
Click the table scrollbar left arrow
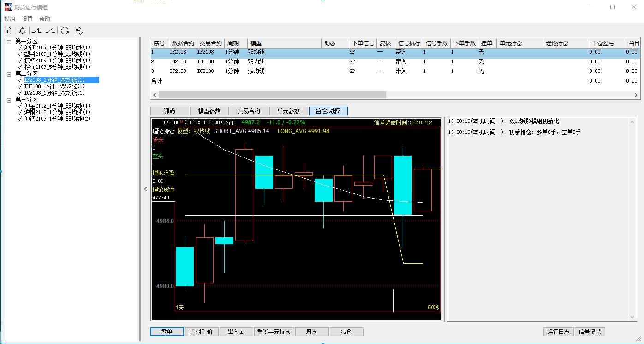(x=155, y=95)
